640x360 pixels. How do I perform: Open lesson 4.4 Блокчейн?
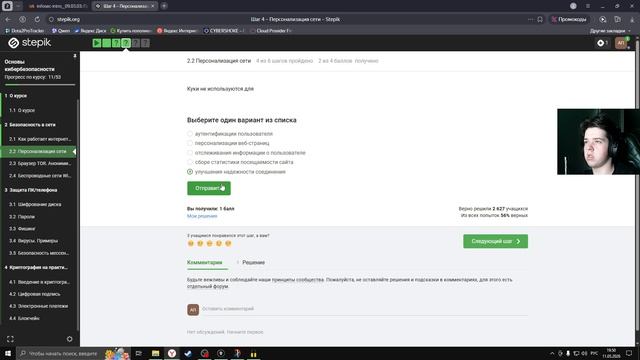[24, 318]
